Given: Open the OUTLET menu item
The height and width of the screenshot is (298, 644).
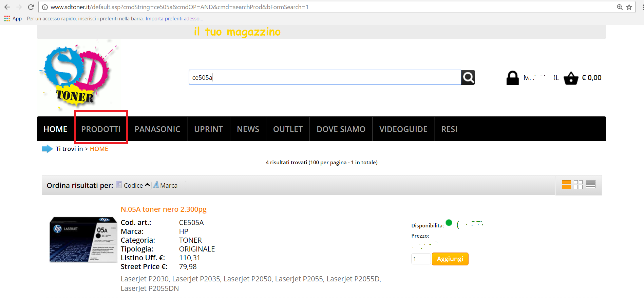Looking at the screenshot, I should [288, 129].
